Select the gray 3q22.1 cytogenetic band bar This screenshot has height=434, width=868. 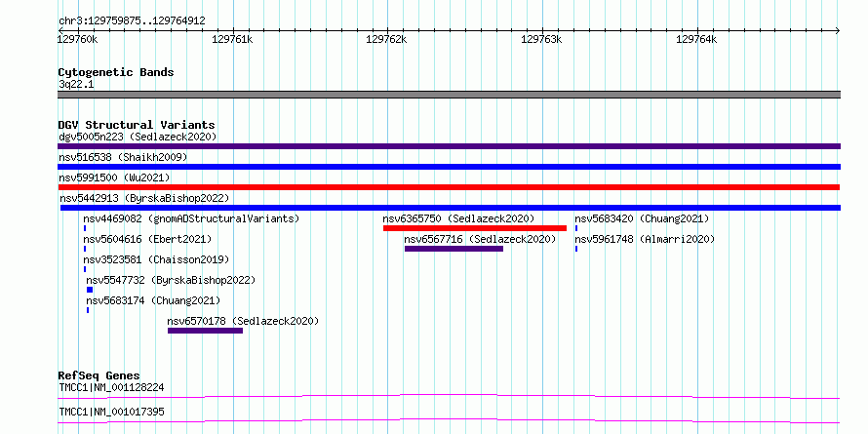(x=449, y=95)
